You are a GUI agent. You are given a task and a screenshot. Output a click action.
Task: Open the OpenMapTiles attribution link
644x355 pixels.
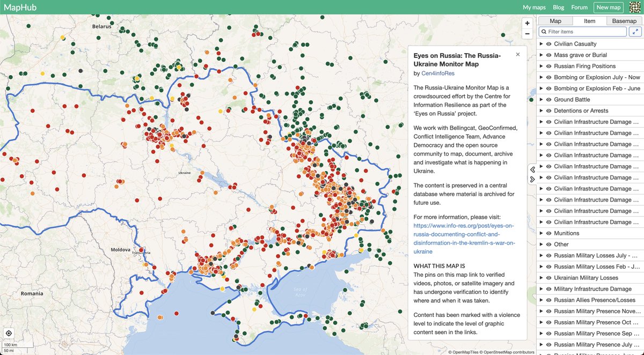(464, 352)
